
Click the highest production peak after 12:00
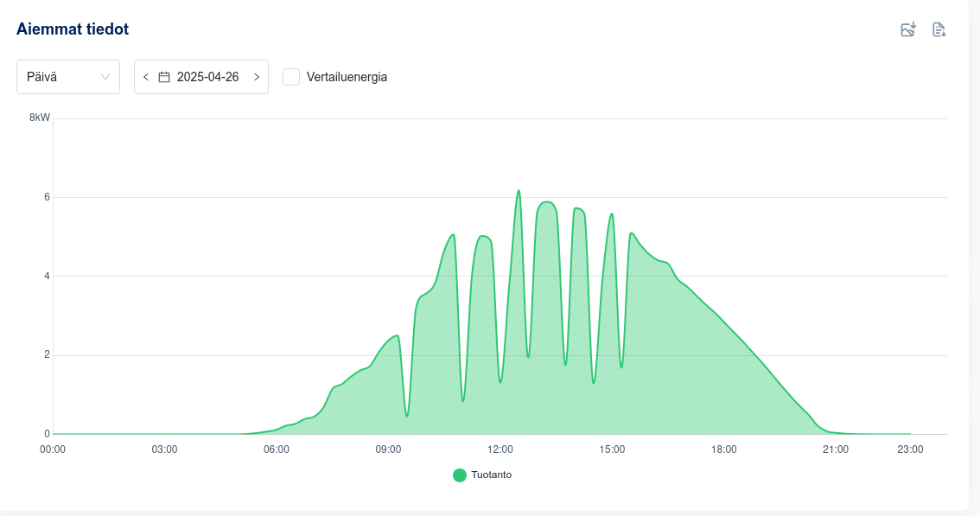pos(519,191)
